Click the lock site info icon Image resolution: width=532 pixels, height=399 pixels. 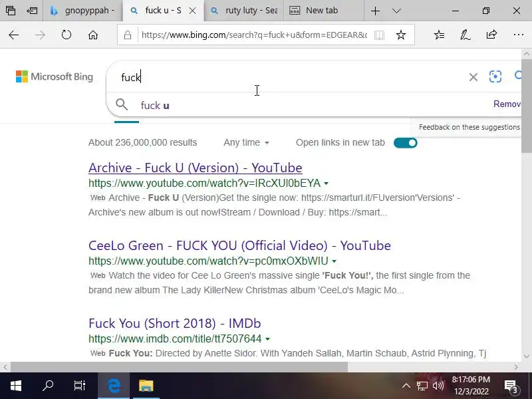tap(128, 35)
